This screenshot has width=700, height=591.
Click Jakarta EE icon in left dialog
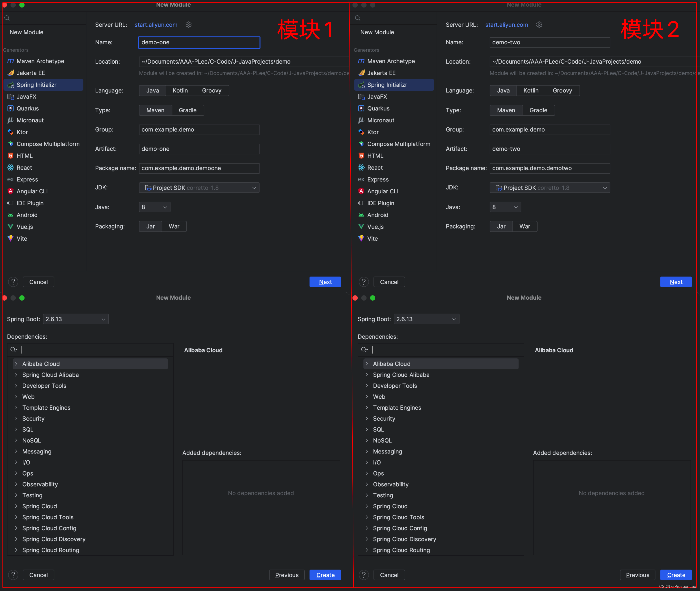[11, 73]
